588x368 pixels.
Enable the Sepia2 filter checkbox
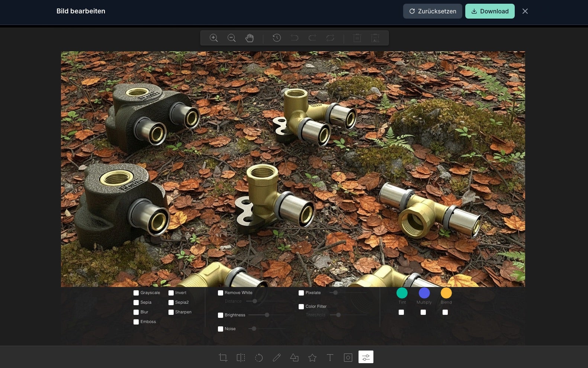[x=171, y=303]
